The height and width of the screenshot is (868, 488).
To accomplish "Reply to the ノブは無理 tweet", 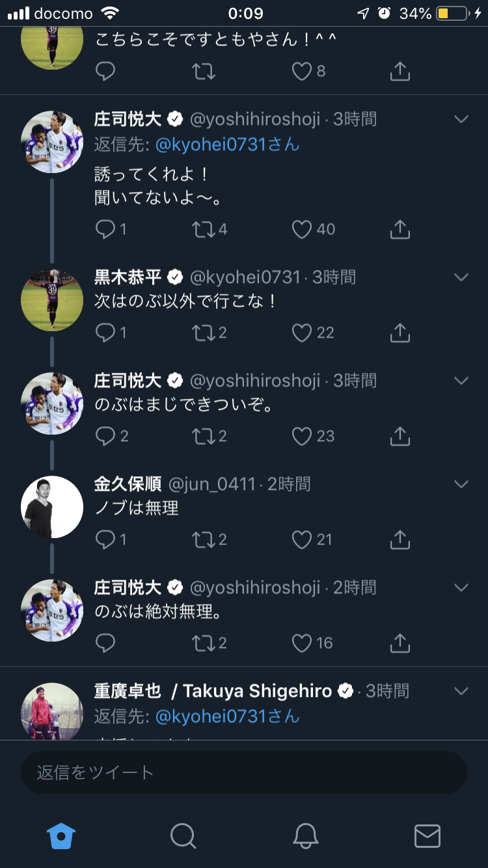I will pyautogui.click(x=105, y=539).
